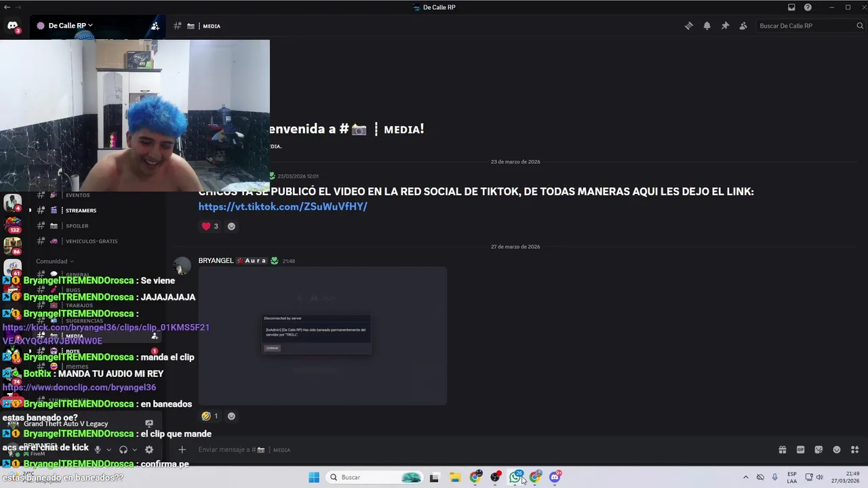The width and height of the screenshot is (868, 488).
Task: Select the STREAMERS channel
Action: click(81, 211)
